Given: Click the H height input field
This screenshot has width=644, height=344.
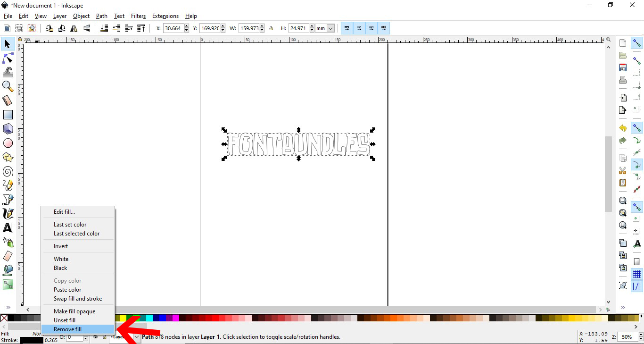Looking at the screenshot, I should pos(298,28).
